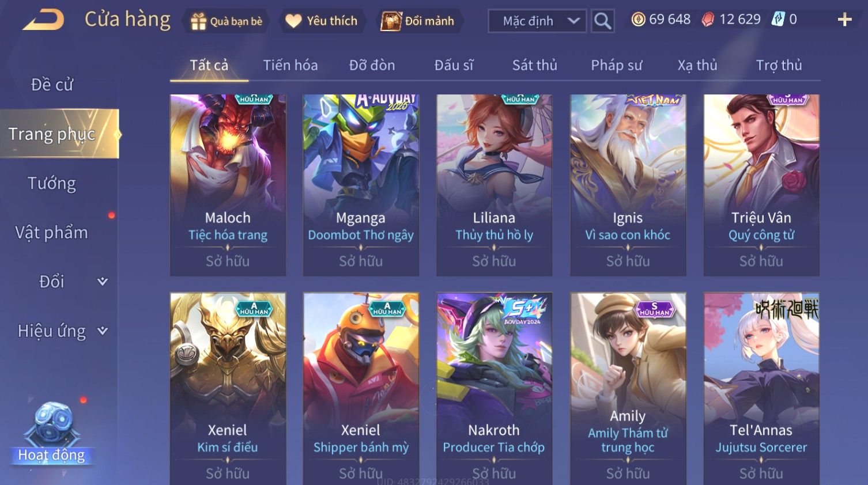
Task: Open the Nakroth Producer Tia chớp skin
Action: pyautogui.click(x=494, y=389)
